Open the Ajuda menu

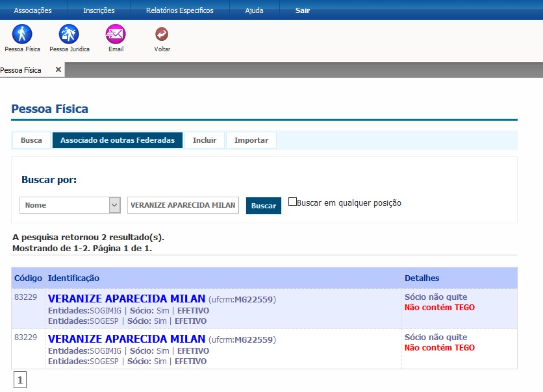point(254,10)
